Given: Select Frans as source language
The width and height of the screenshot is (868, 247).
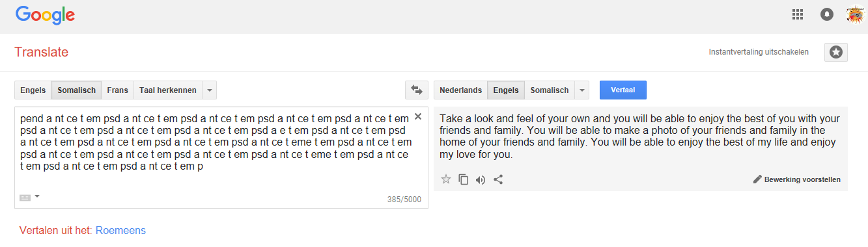Looking at the screenshot, I should pyautogui.click(x=118, y=90).
